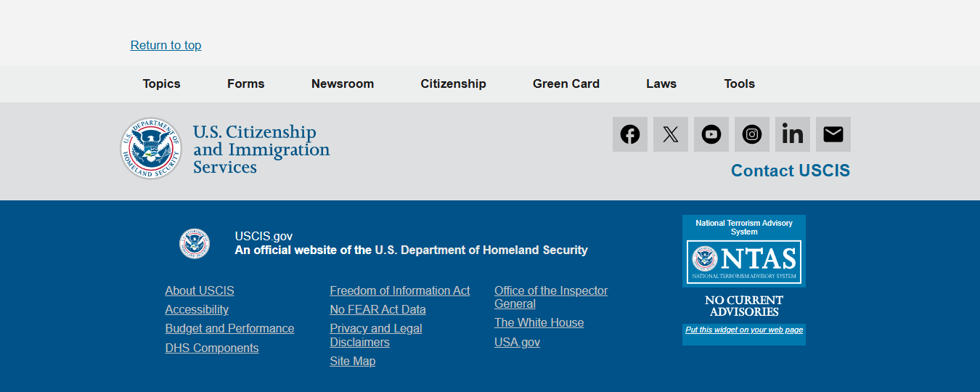
Task: Click the email envelope icon
Action: [x=833, y=134]
